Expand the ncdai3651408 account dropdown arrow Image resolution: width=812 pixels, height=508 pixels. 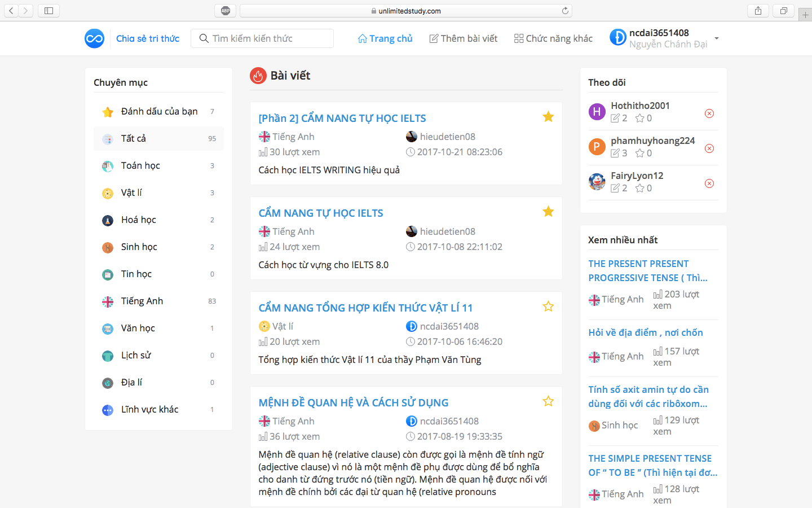[717, 38]
